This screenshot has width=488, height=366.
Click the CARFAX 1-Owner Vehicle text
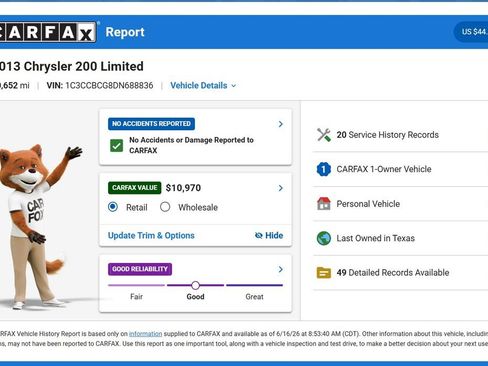pyautogui.click(x=384, y=169)
